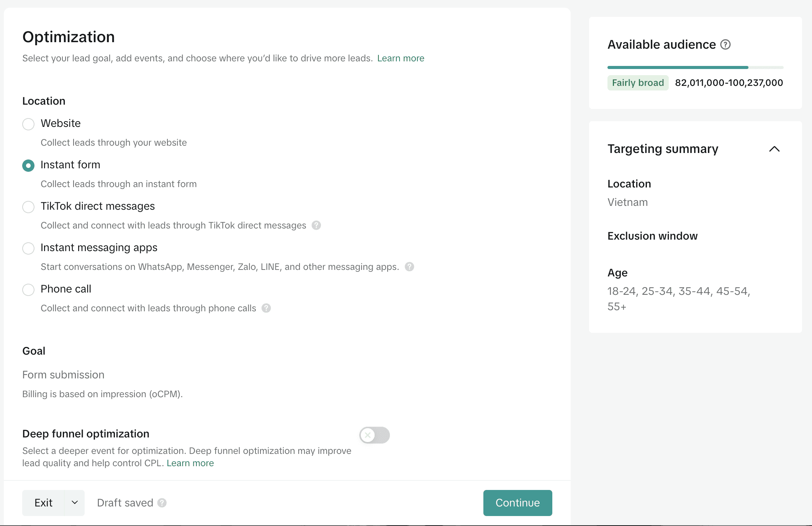Click the available audience progress bar
Viewport: 812px width, 526px height.
tap(695, 67)
